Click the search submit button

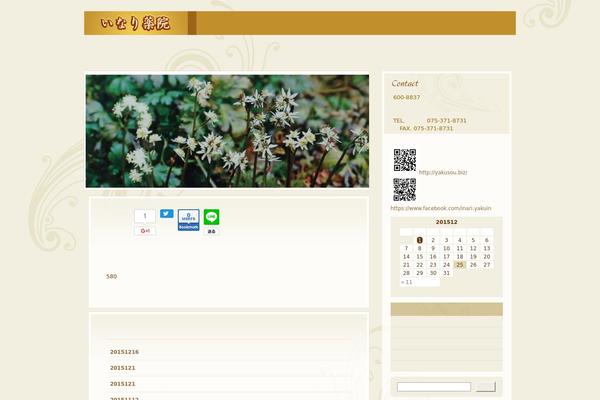click(486, 387)
